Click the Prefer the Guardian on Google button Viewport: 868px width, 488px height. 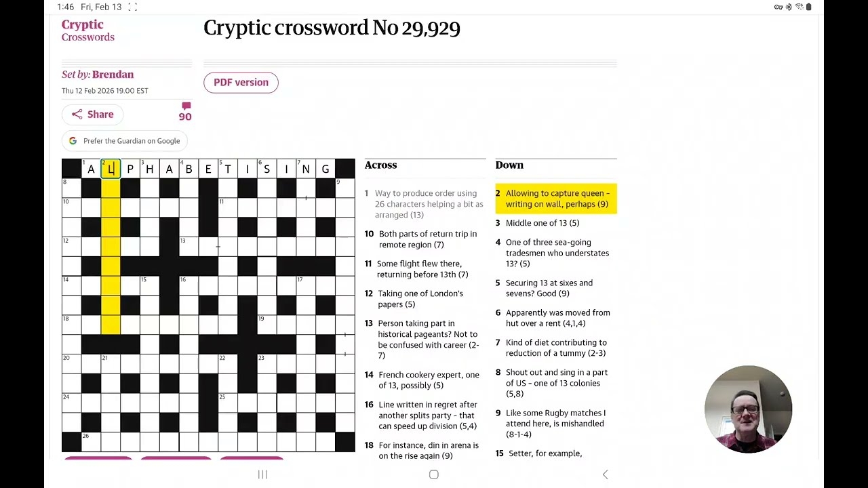124,140
